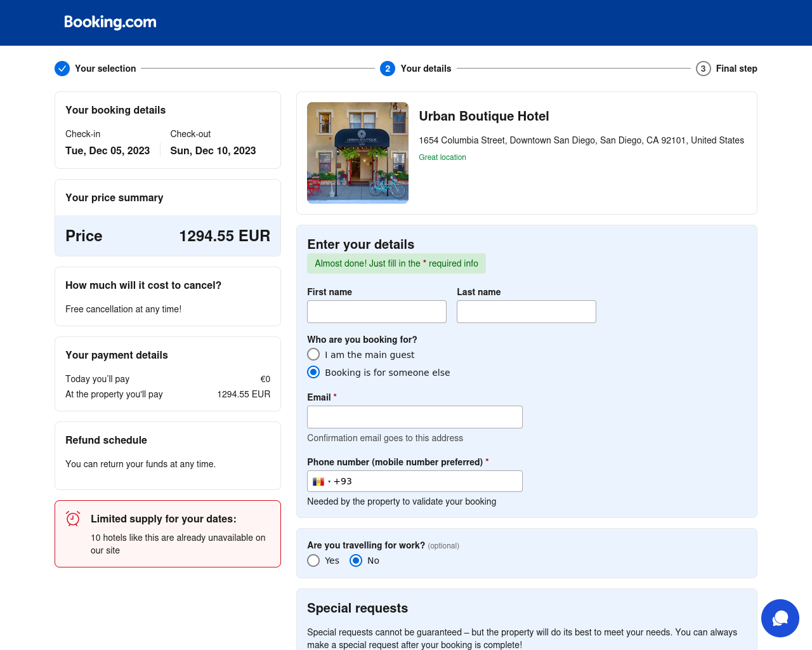Click the 'Refund schedule' heading
The width and height of the screenshot is (812, 650).
coord(106,441)
